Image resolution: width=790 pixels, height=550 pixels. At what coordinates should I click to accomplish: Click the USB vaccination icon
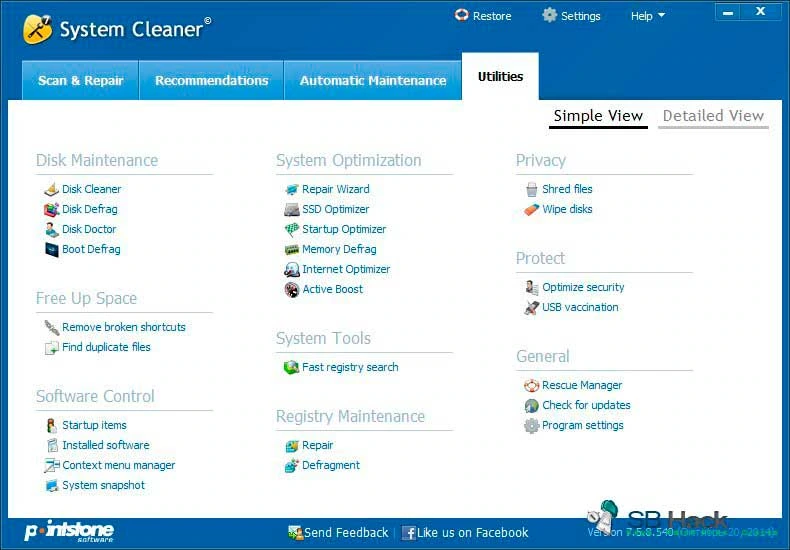click(532, 308)
